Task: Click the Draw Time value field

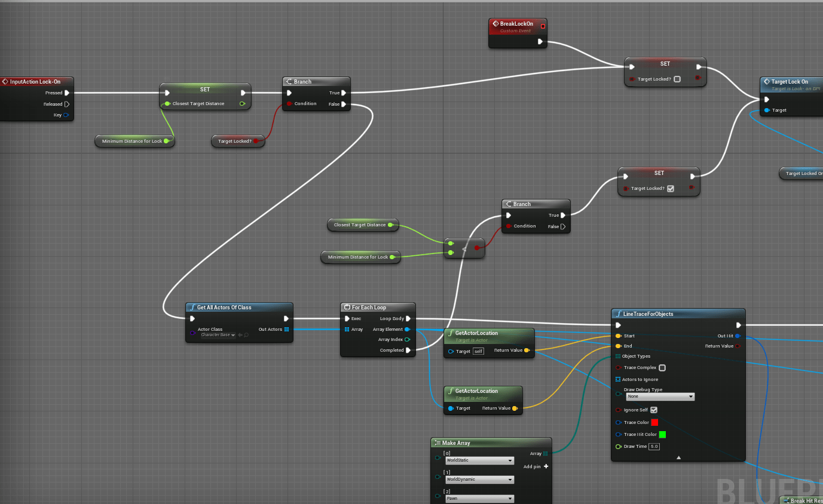Action: (654, 447)
